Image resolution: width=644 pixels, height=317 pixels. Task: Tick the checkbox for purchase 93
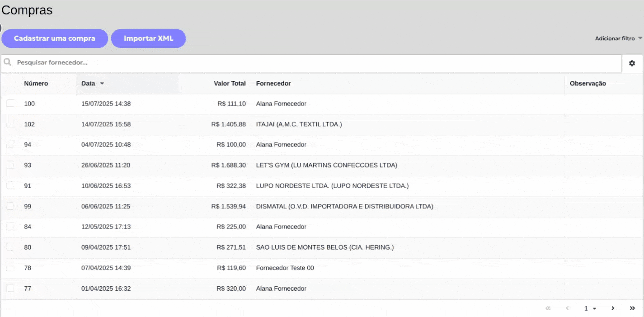[x=10, y=165]
